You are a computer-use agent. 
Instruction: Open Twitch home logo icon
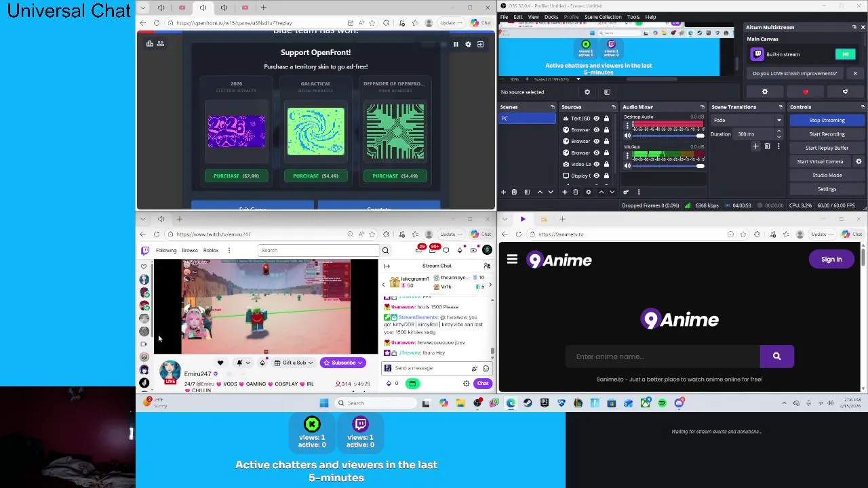(x=144, y=250)
